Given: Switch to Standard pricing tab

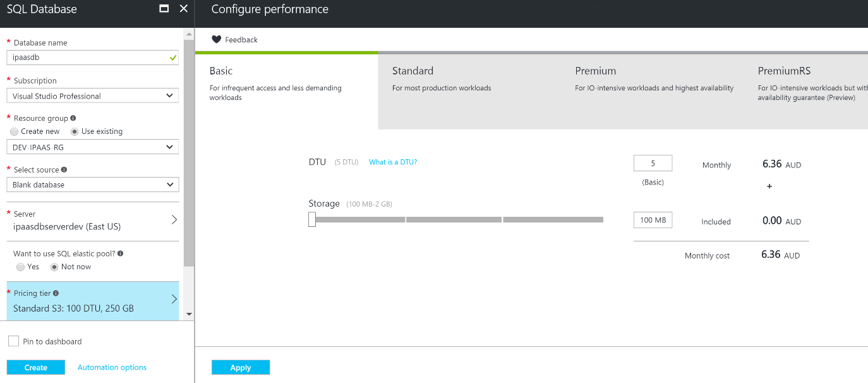Looking at the screenshot, I should (x=469, y=91).
